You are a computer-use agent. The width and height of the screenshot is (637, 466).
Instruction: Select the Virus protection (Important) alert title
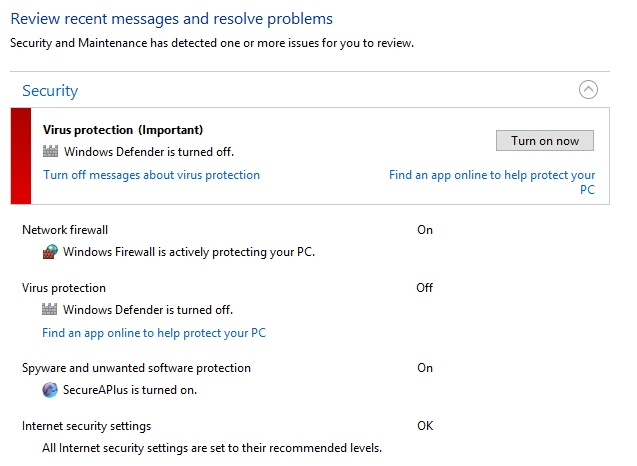(x=123, y=130)
